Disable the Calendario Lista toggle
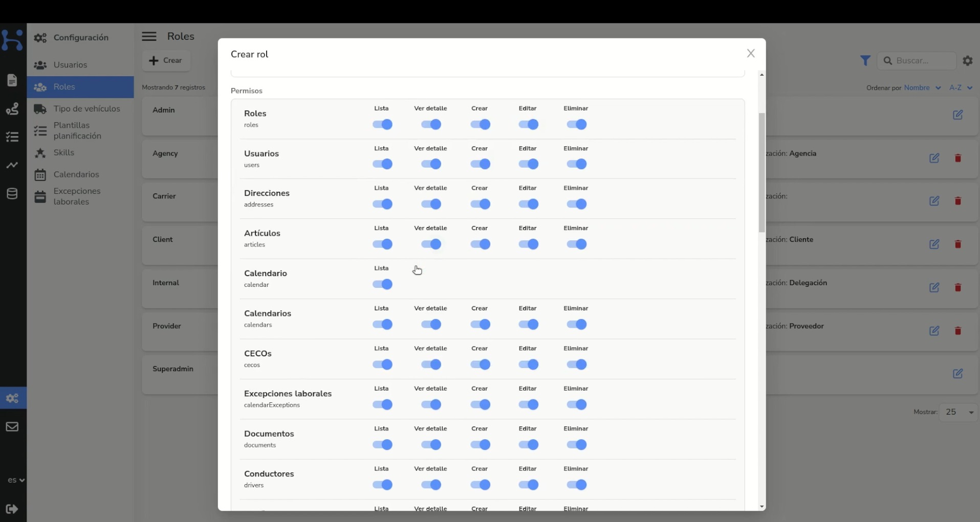Screen dimensions: 980x522 click(383, 284)
